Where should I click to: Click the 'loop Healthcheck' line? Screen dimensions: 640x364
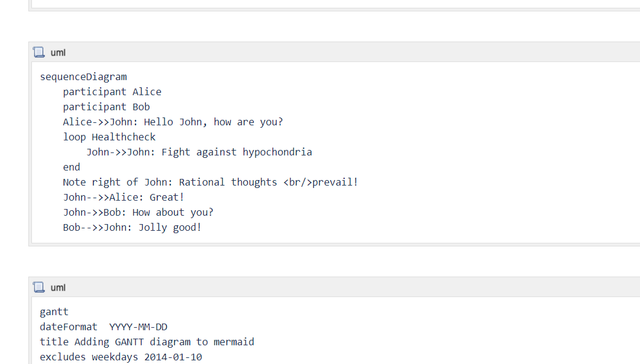coord(109,137)
